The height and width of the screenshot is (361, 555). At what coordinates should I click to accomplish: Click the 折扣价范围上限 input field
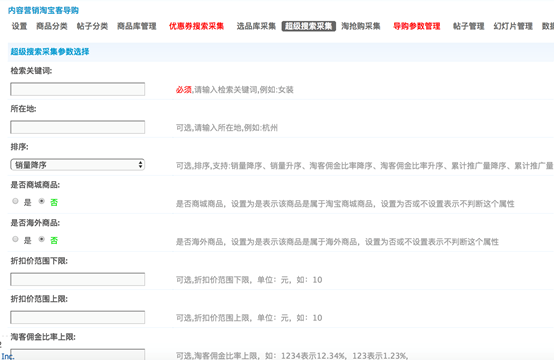point(78,317)
